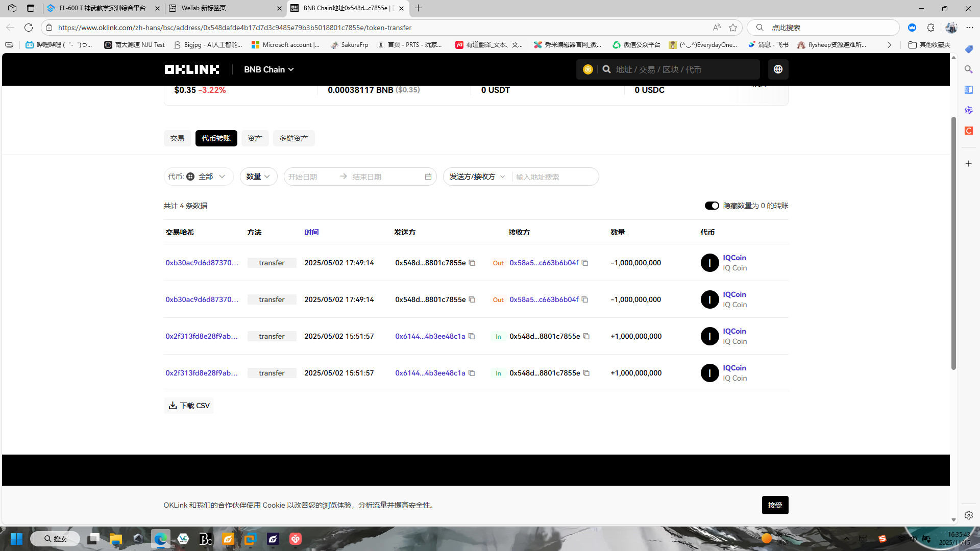This screenshot has width=980, height=551.
Task: Open the BNB Chain network dropdown
Action: 269,69
